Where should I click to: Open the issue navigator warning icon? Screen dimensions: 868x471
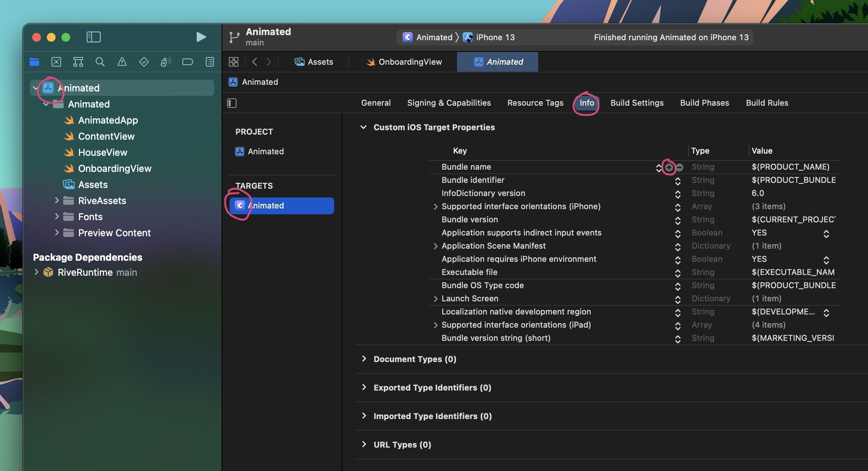(122, 62)
